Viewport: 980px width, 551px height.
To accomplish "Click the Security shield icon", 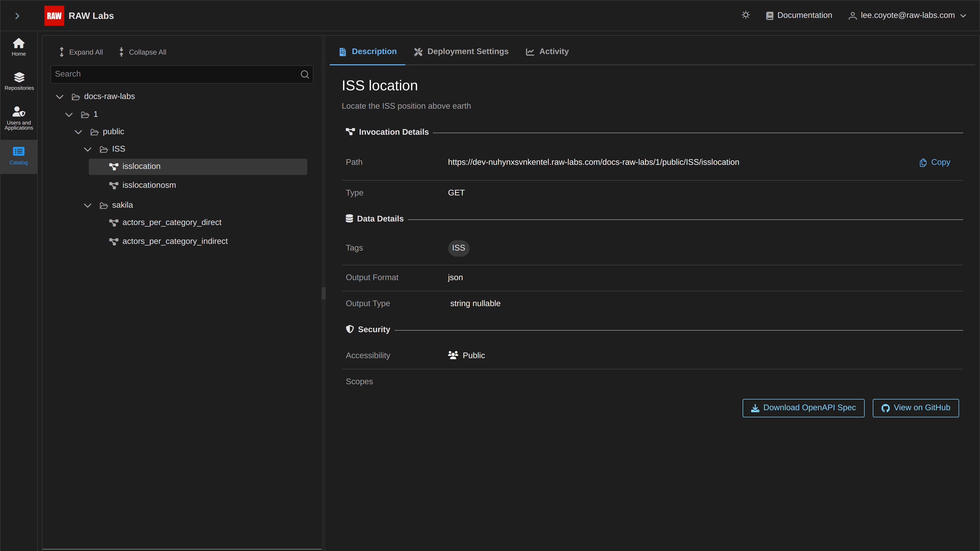I will pyautogui.click(x=350, y=329).
